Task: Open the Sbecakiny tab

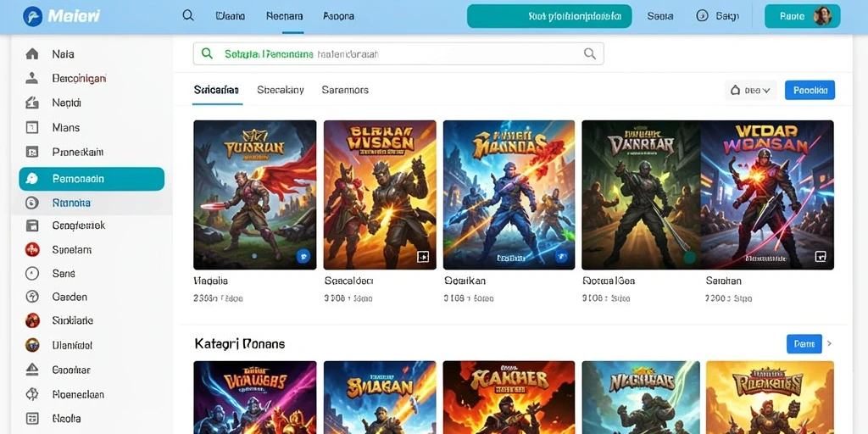Action: point(281,90)
